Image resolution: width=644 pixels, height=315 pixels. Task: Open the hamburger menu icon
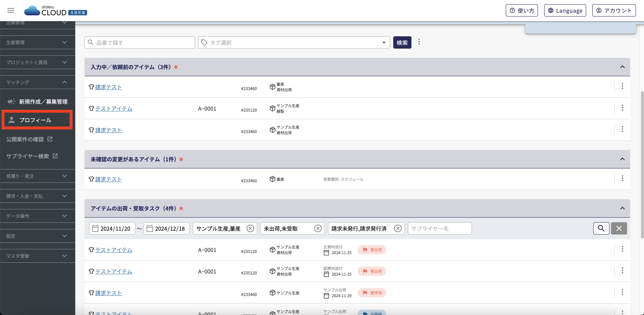coord(11,10)
